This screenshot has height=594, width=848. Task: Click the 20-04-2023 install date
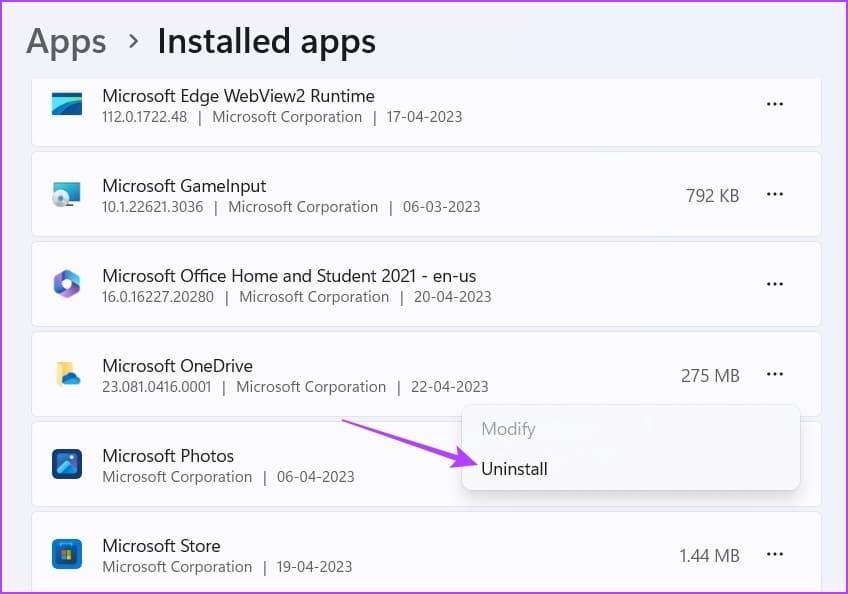coord(453,296)
